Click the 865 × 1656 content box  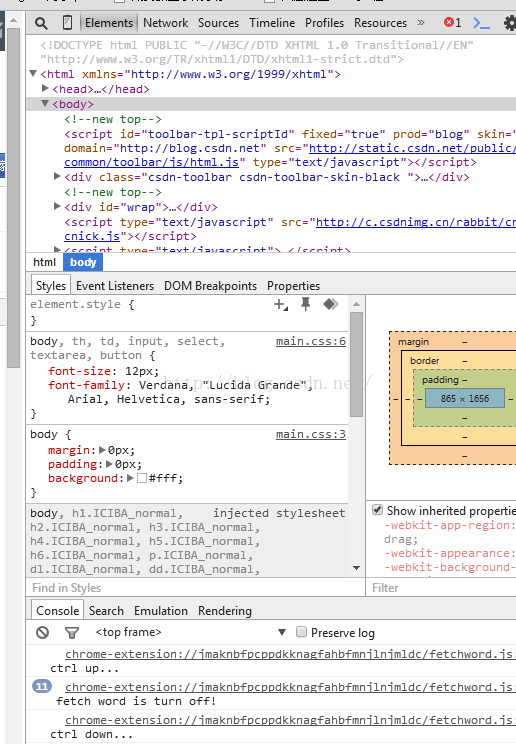(465, 399)
